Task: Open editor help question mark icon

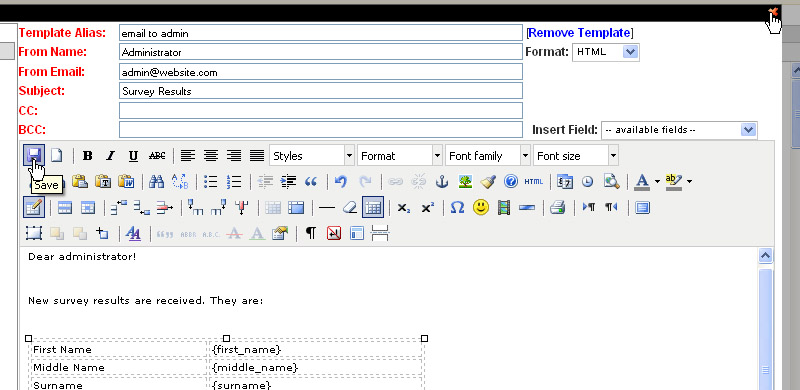Action: (511, 181)
